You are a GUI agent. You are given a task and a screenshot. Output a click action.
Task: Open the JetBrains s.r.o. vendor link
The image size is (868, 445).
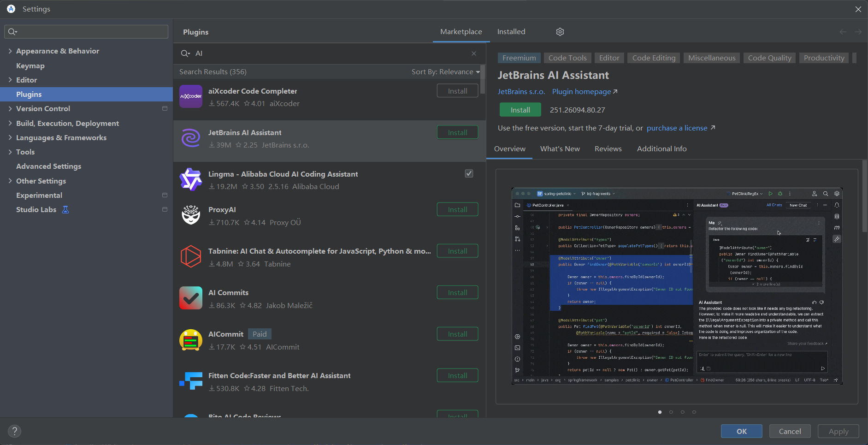521,92
